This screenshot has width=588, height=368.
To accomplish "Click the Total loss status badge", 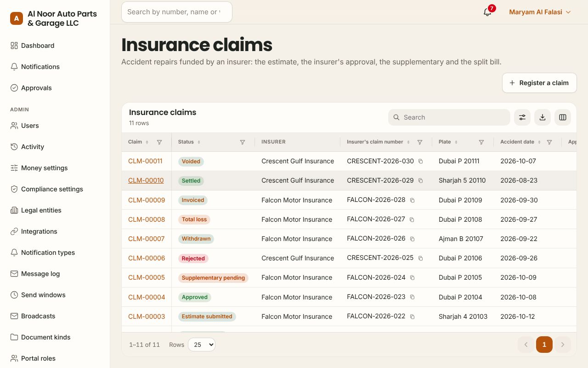I will coord(194,219).
